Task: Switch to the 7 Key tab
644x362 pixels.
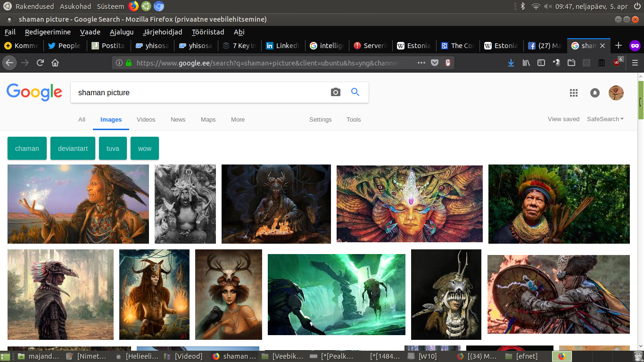Action: tap(239, 46)
